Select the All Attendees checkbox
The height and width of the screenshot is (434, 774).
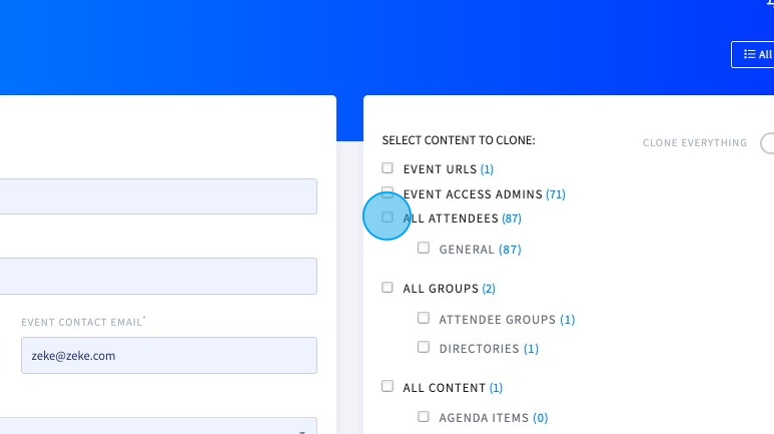click(x=387, y=217)
